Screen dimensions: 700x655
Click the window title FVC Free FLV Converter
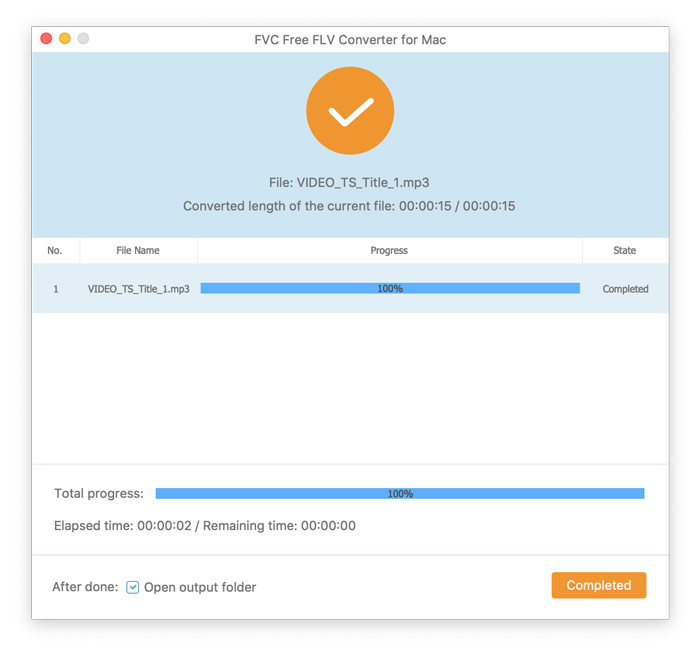tap(350, 40)
